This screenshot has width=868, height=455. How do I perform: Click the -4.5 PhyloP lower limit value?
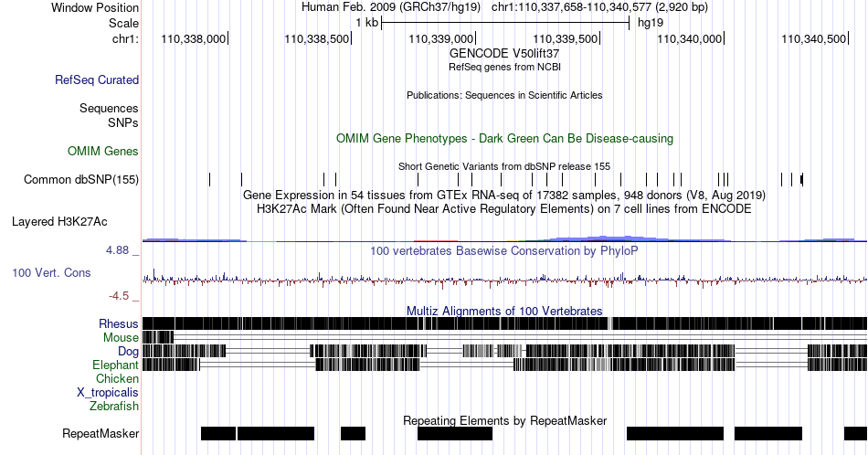click(119, 296)
